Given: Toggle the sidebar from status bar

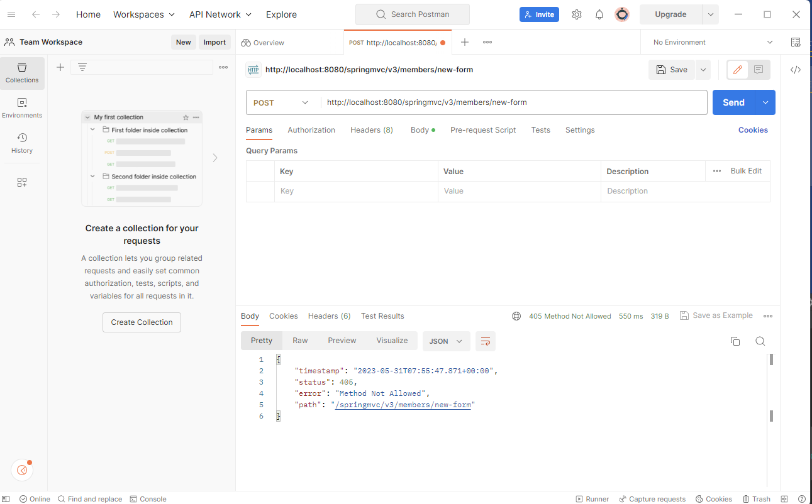Looking at the screenshot, I should 6,499.
